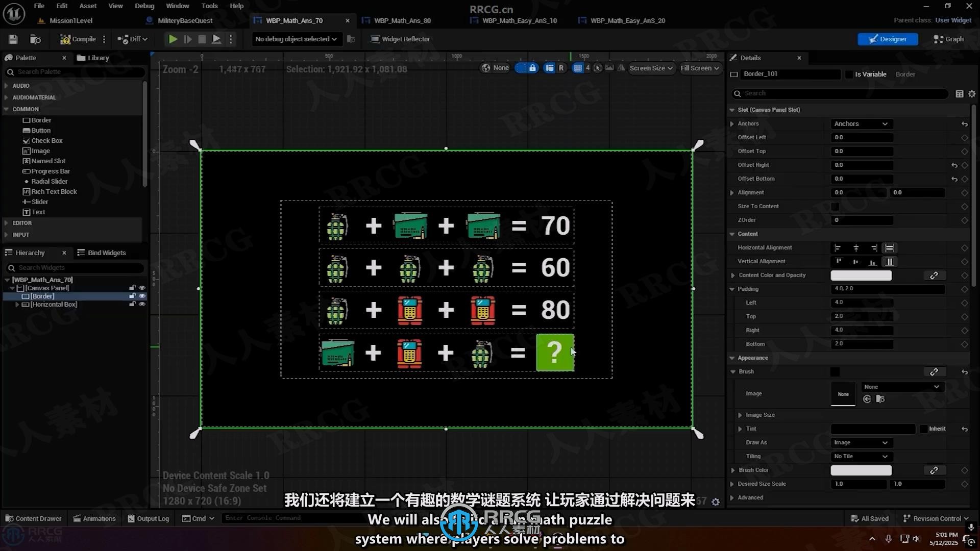Expand the AUDIO palette category
Image resolution: width=980 pixels, height=551 pixels.
[6, 86]
